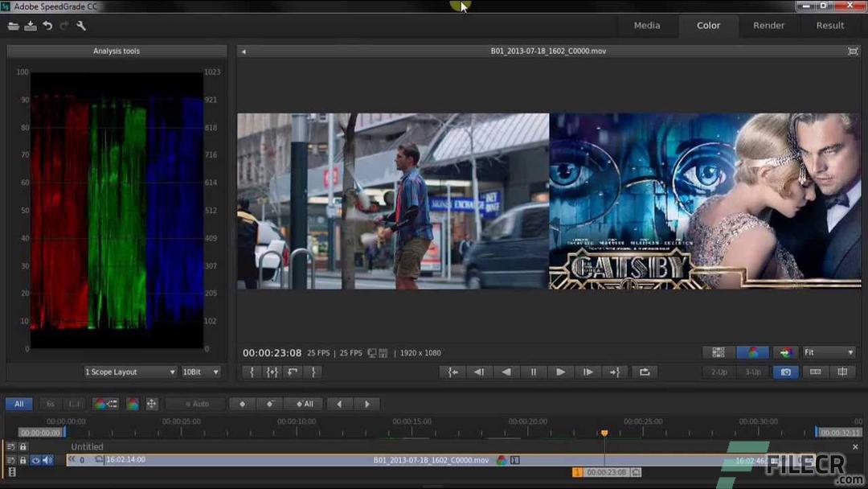868x489 pixels.
Task: Set the out point with right brace
Action: pos(313,372)
